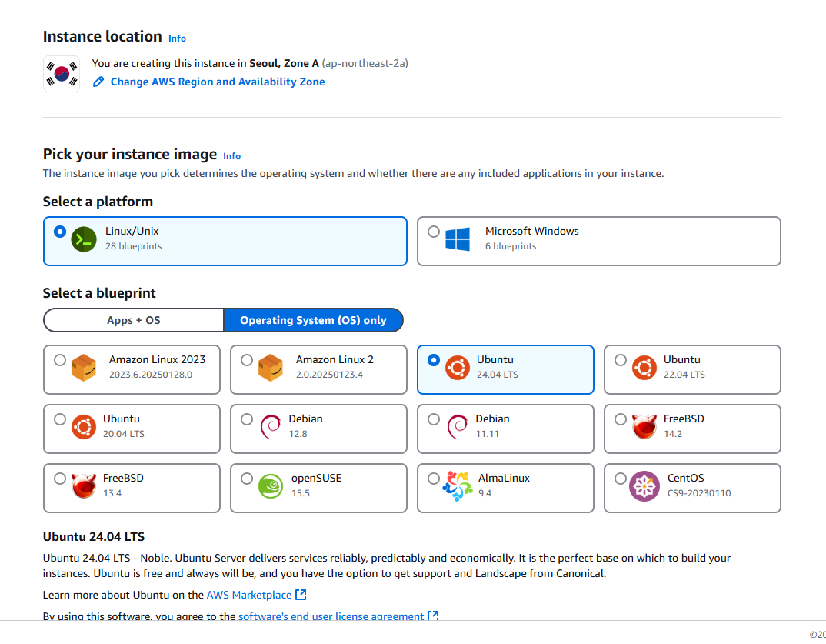Click the '(ap-northeast-2a)' zone text
The image size is (826, 644).
(x=365, y=63)
